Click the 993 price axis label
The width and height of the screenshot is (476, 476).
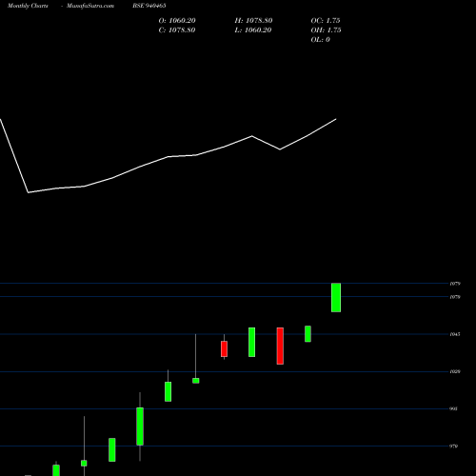click(x=453, y=408)
